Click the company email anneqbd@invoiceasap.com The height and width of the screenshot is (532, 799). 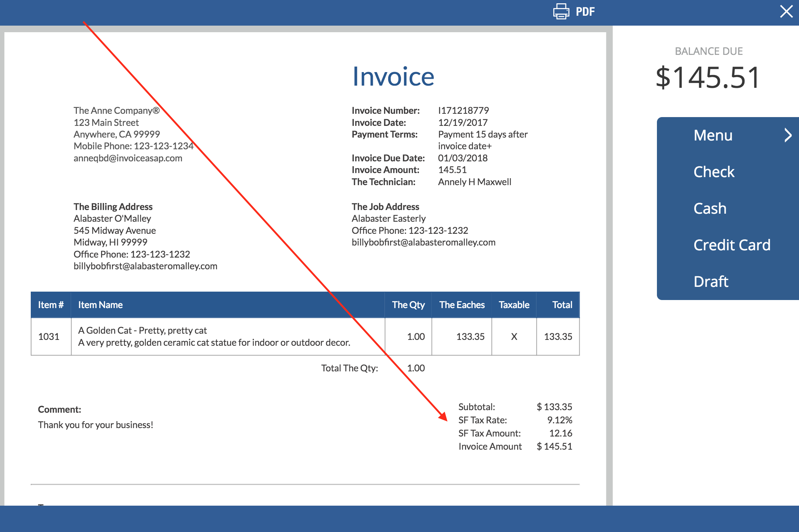[x=128, y=158]
